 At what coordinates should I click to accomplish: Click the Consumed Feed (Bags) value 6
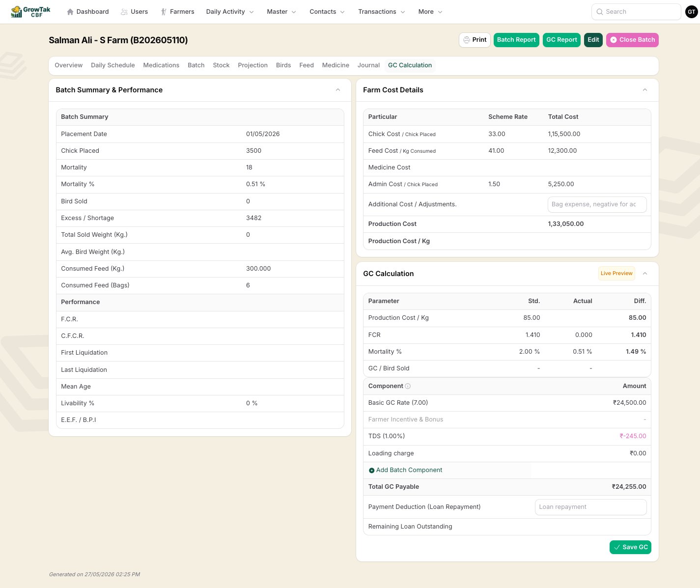pyautogui.click(x=248, y=285)
